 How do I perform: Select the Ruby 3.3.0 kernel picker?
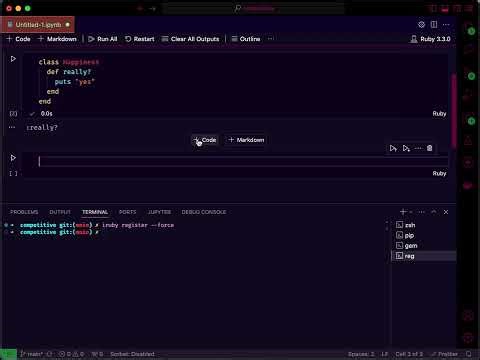[x=430, y=39]
